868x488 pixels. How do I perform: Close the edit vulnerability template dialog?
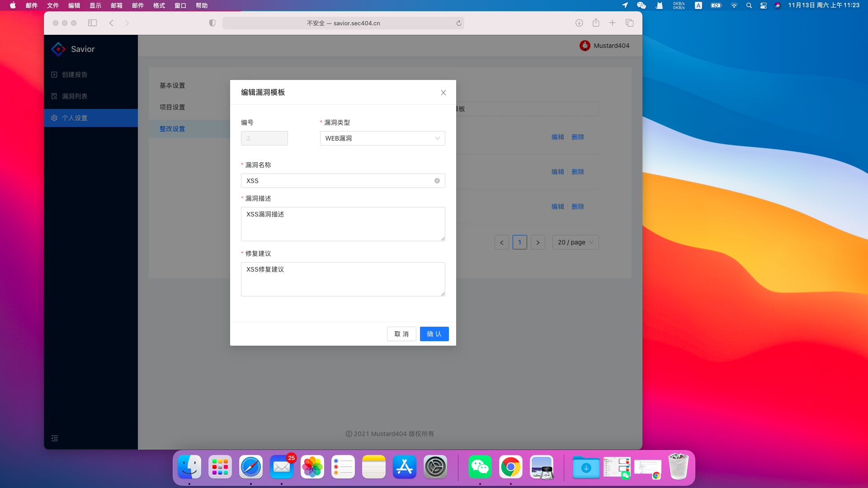pos(443,93)
